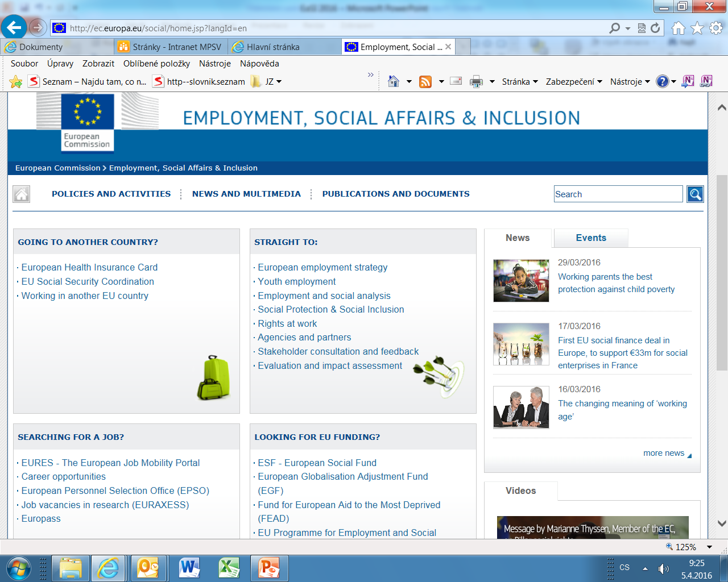Open favorites via the star icon top right
The height and width of the screenshot is (582, 728).
point(697,28)
